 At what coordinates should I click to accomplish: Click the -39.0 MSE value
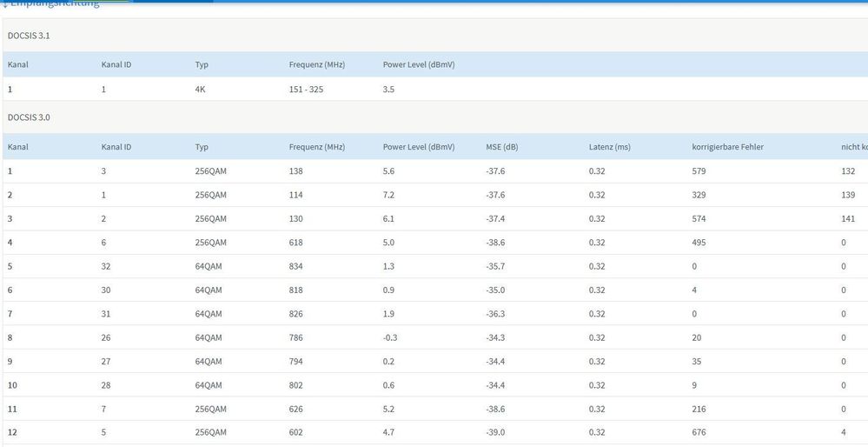coord(495,432)
